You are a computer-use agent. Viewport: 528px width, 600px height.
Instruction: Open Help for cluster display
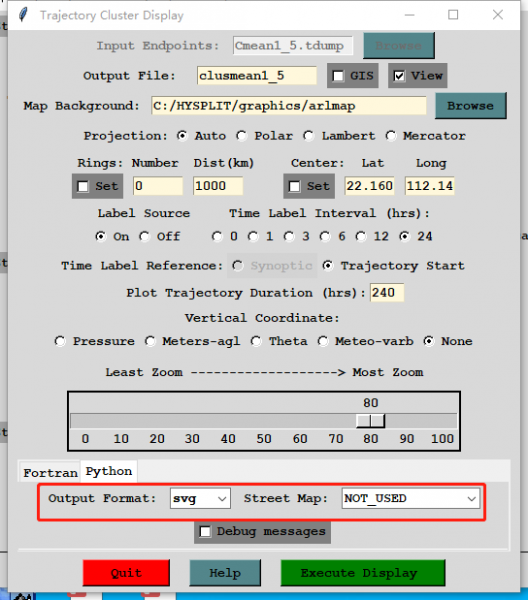[225, 573]
